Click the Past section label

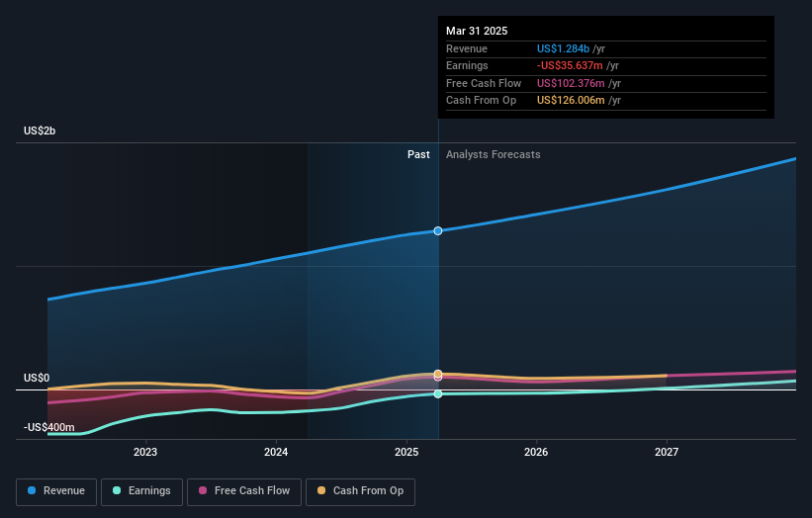pos(418,155)
